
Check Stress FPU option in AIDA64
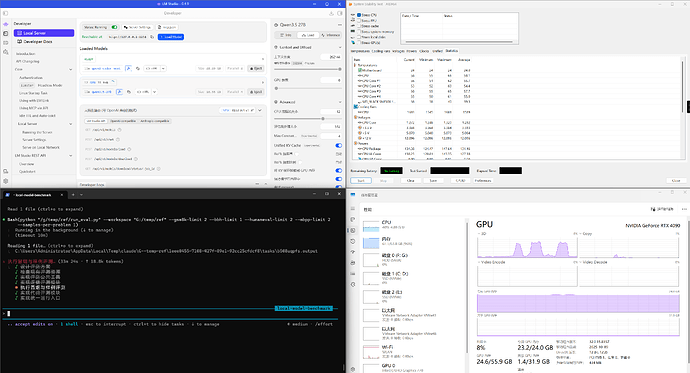pyautogui.click(x=360, y=21)
